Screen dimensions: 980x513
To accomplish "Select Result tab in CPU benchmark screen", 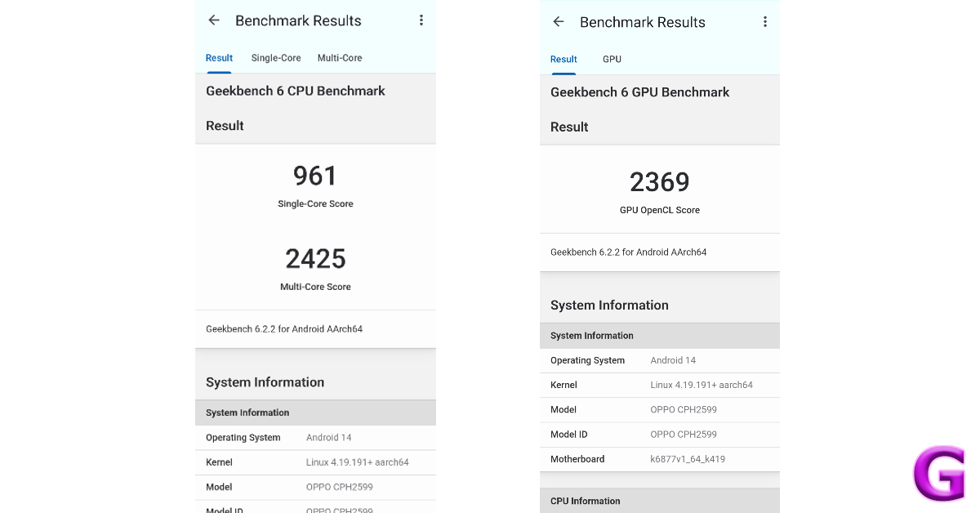I will point(219,58).
